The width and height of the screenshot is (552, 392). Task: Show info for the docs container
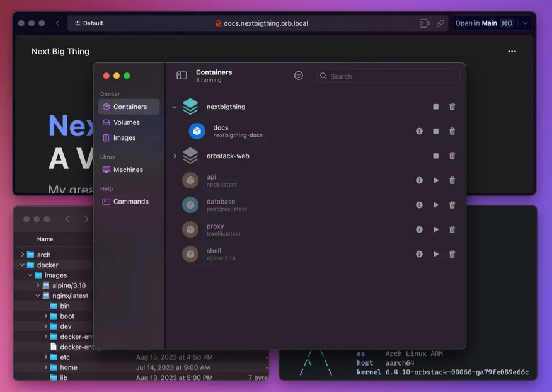tap(419, 131)
